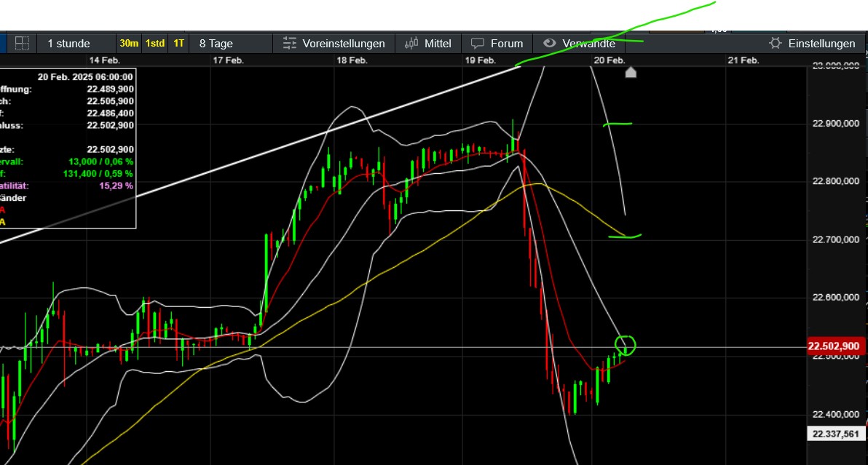The width and height of the screenshot is (868, 465).
Task: Open the chart layout grid icon
Action: tap(22, 43)
